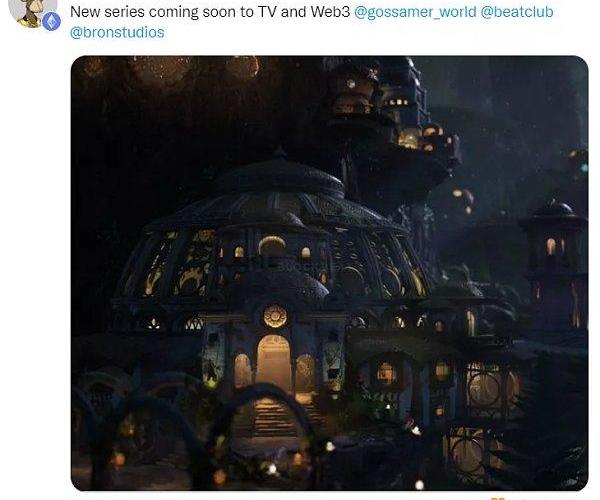Click the small lit lantern window right of entrance
The width and height of the screenshot is (600, 500).
point(385,373)
